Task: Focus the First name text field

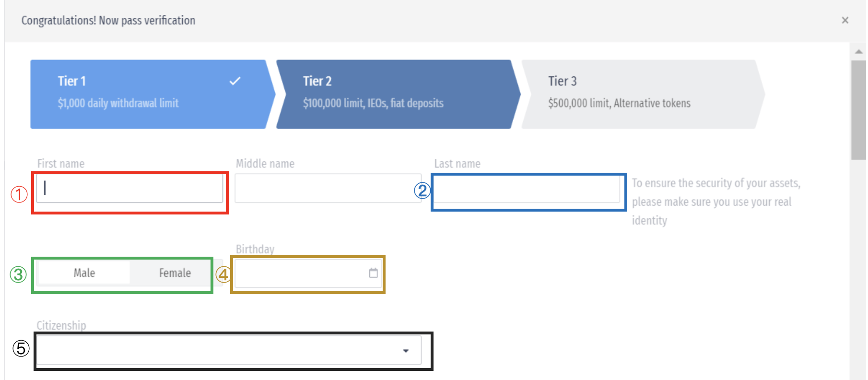Action: pos(130,188)
